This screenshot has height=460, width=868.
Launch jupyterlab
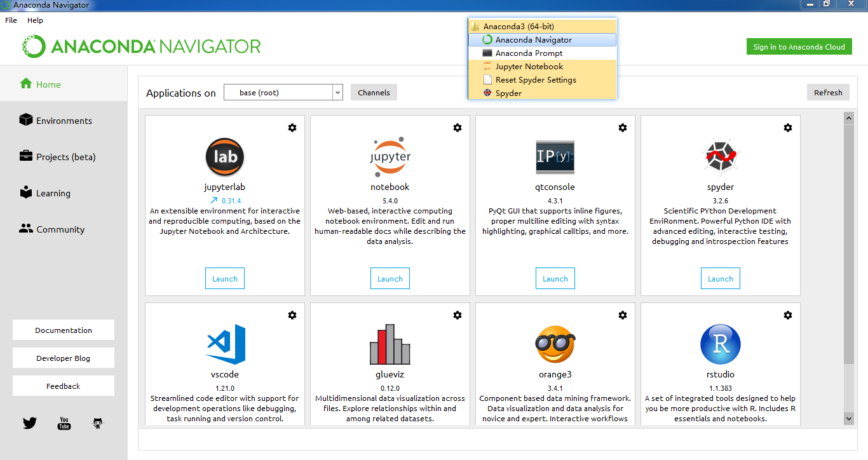[x=225, y=278]
